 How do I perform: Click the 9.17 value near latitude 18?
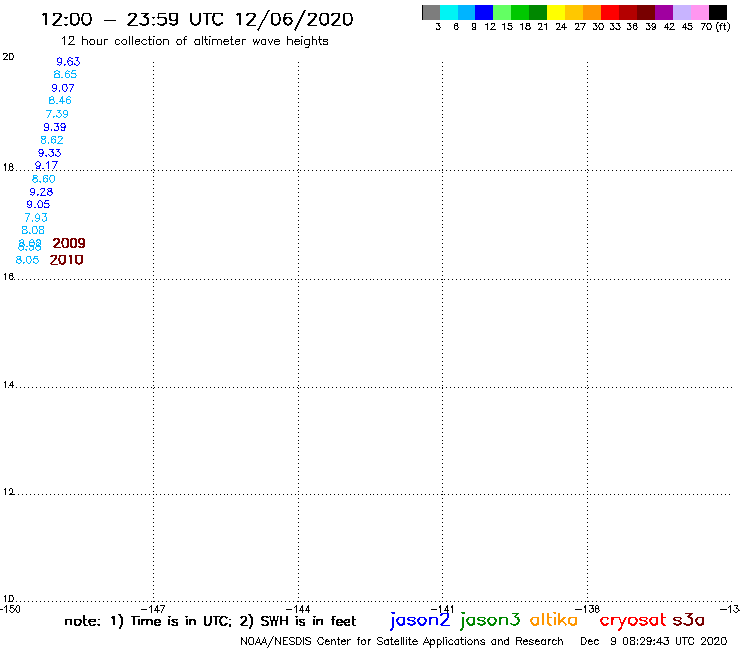point(46,165)
